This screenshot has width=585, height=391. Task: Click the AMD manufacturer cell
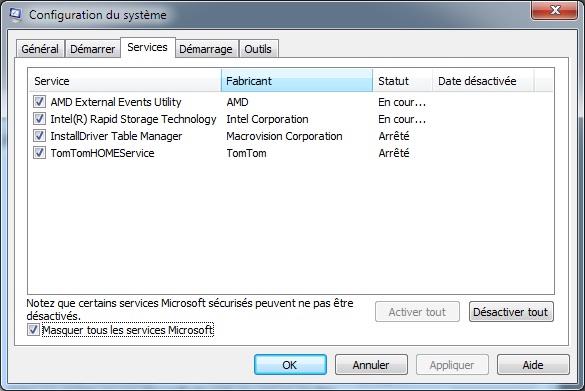pyautogui.click(x=237, y=102)
